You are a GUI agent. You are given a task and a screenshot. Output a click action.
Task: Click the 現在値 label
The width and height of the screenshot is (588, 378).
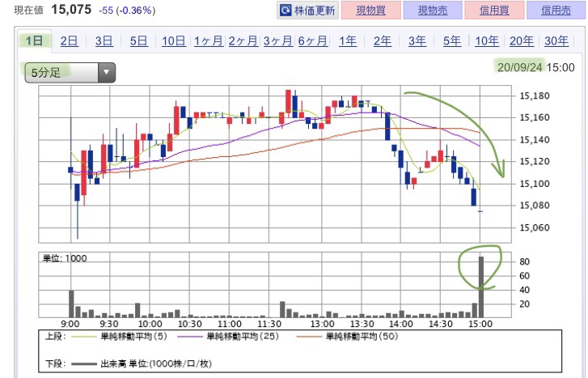pos(29,10)
